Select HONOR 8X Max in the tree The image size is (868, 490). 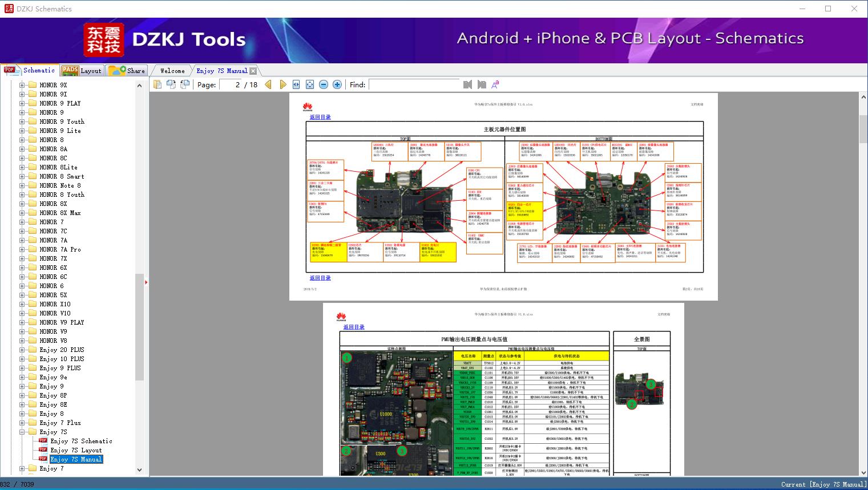click(60, 213)
